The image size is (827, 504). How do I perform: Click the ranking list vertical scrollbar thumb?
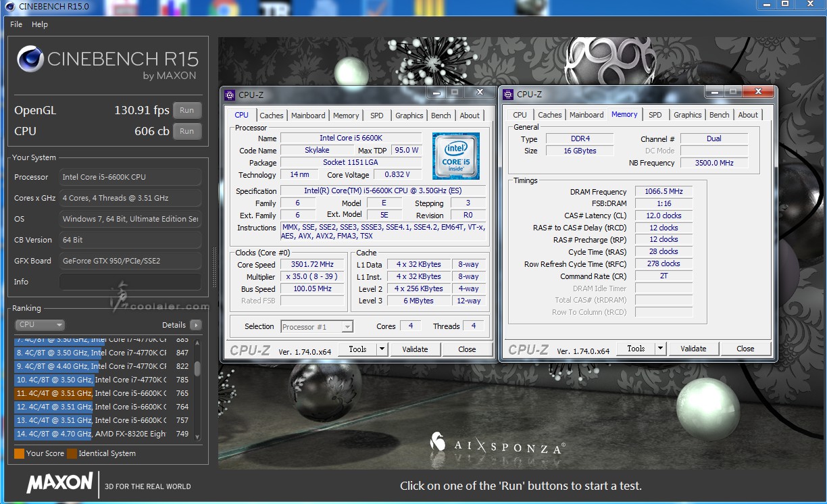coord(197,368)
